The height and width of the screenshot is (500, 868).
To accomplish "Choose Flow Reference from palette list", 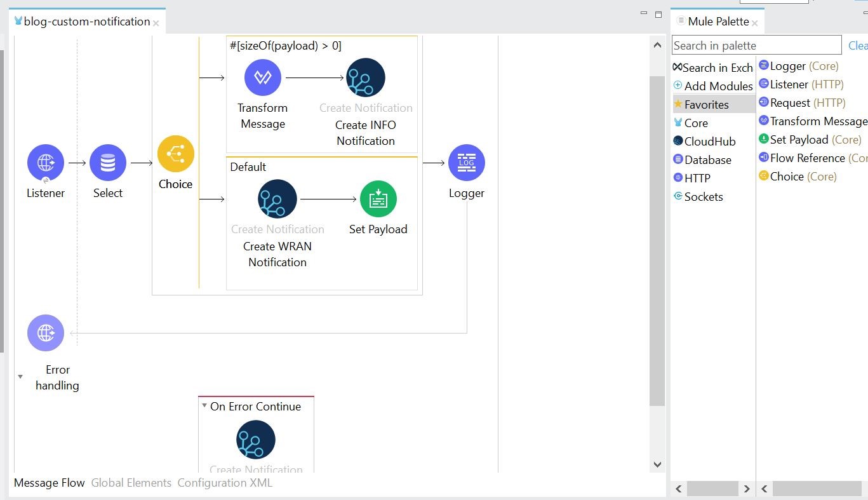I will pyautogui.click(x=807, y=158).
